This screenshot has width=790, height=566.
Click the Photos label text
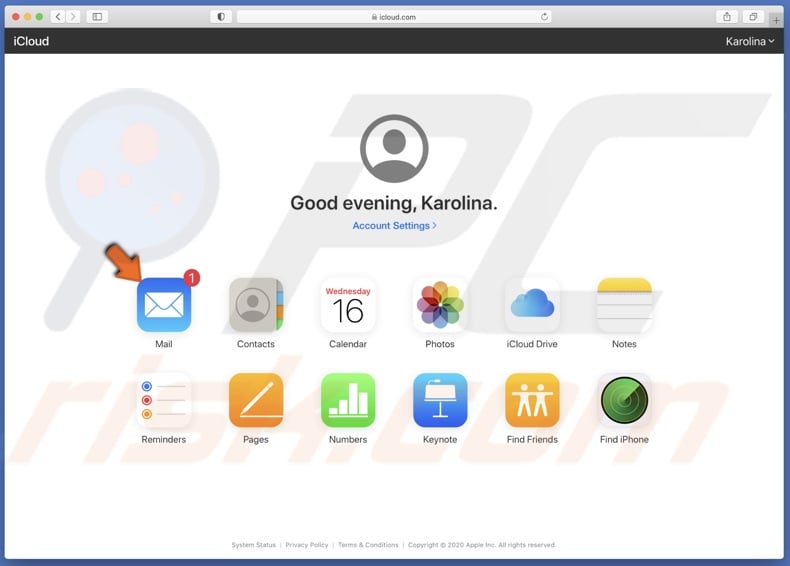point(440,344)
